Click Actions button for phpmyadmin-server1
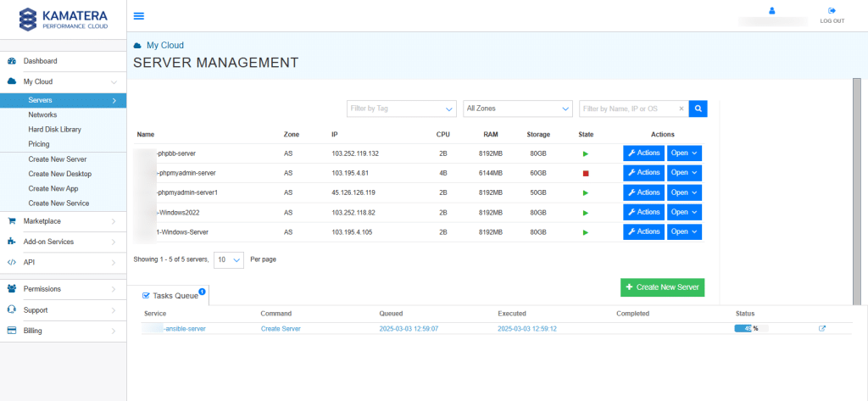Image resolution: width=868 pixels, height=401 pixels. pos(644,192)
